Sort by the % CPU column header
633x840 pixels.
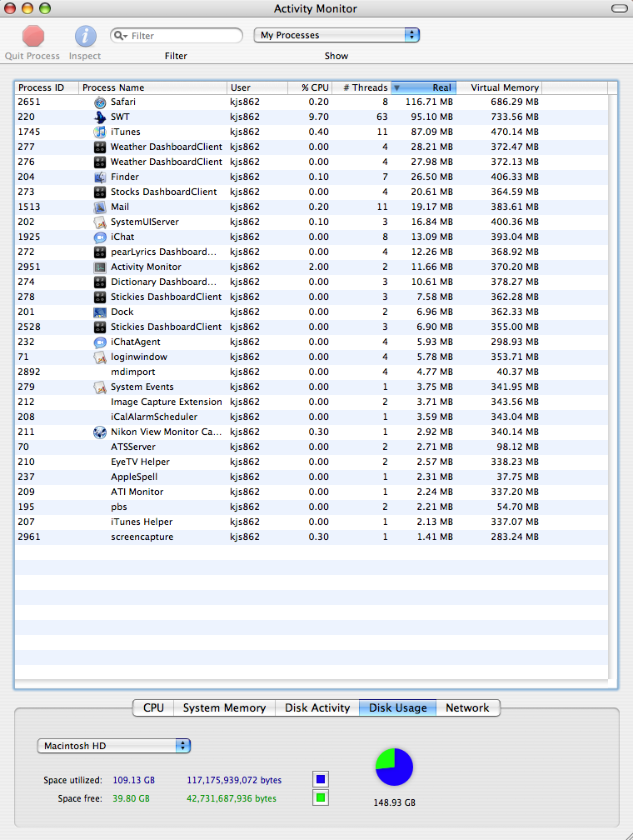pyautogui.click(x=310, y=87)
